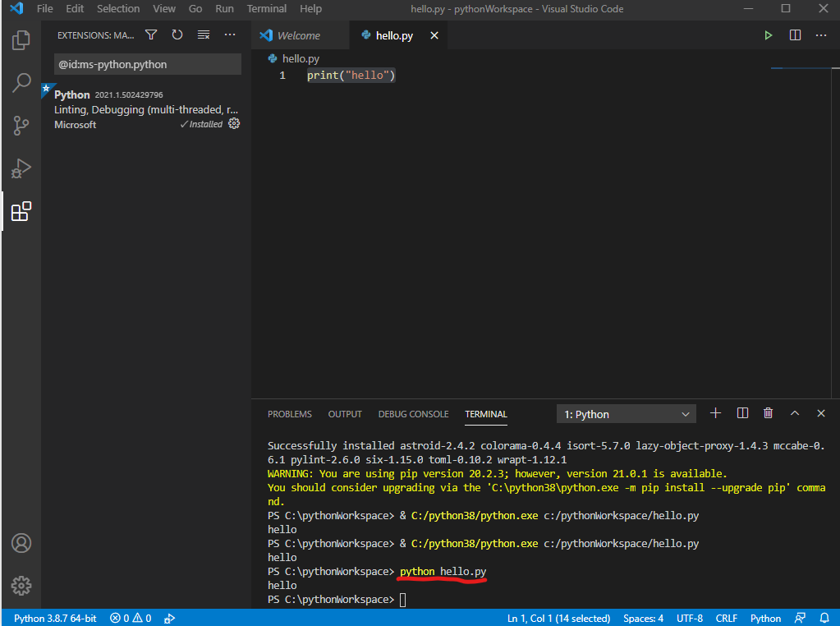Image resolution: width=840 pixels, height=626 pixels.
Task: Open Python extension manage gear
Action: 234,124
